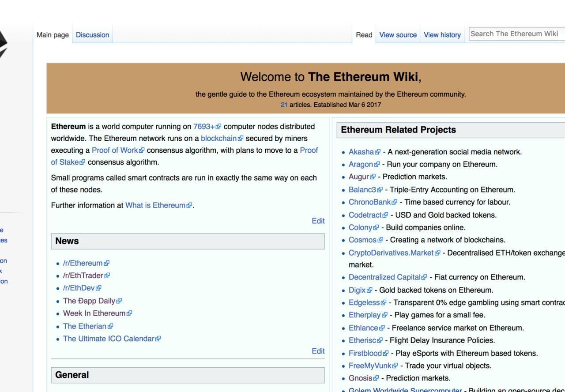Open the Augur project link
This screenshot has height=392, width=565.
359,177
